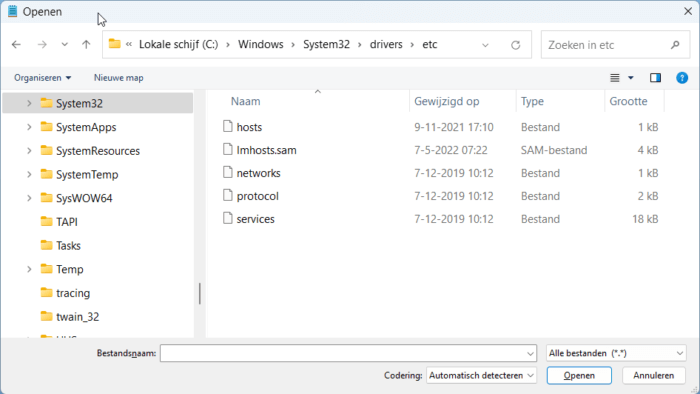
Task: Open the Organiseren menu
Action: pyautogui.click(x=42, y=78)
